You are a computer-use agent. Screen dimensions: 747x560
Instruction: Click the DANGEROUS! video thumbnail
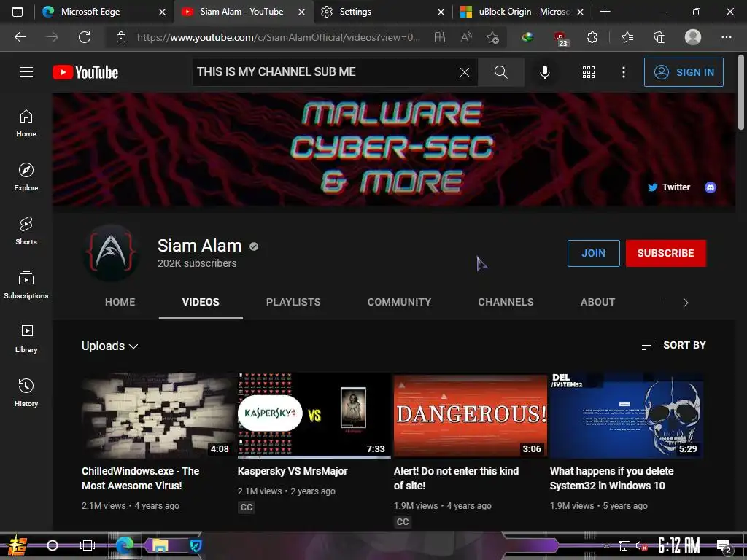471,415
